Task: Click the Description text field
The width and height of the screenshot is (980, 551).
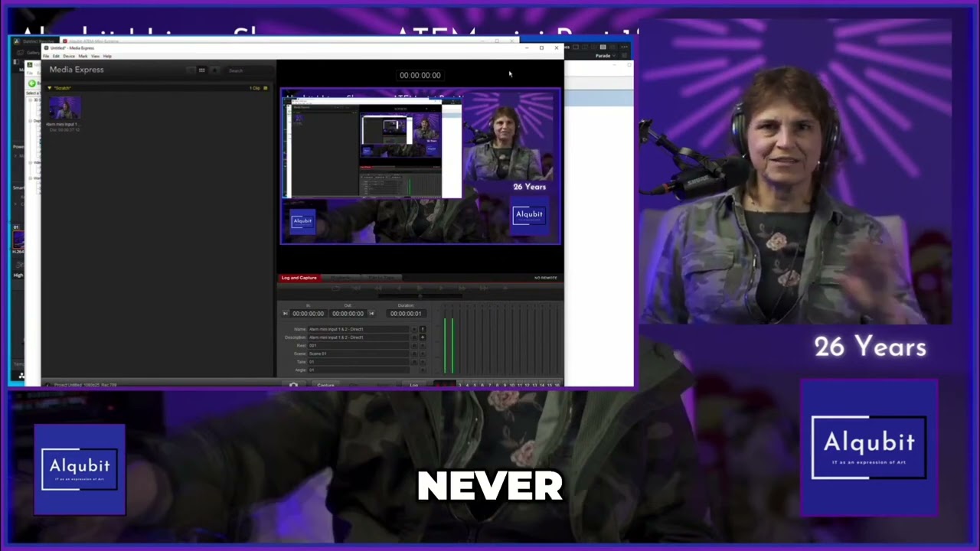Action: coord(358,337)
